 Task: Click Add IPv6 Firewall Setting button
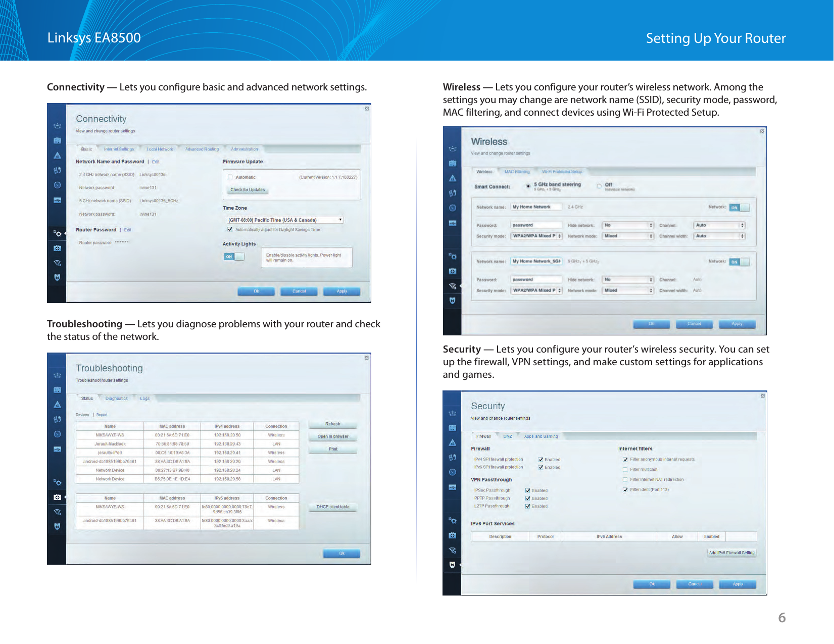pyautogui.click(x=732, y=553)
